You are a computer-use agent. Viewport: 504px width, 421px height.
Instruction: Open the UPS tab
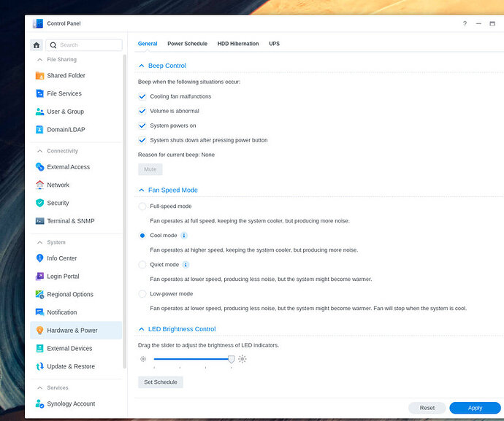point(274,44)
